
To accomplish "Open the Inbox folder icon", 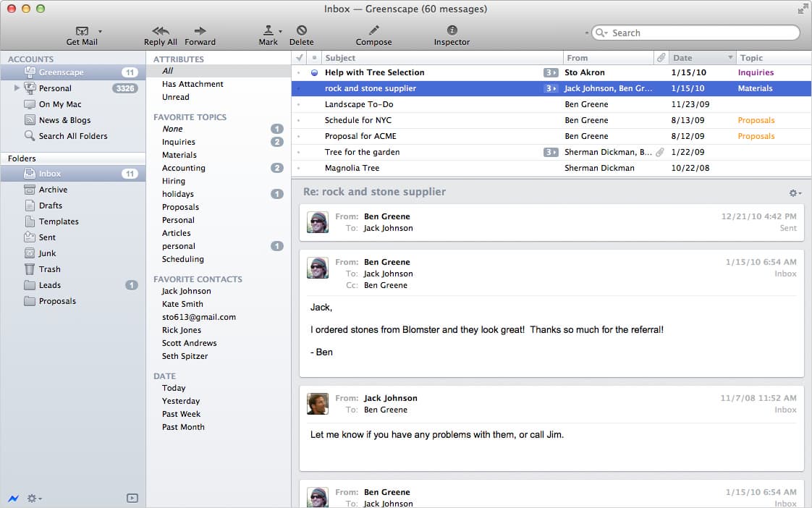I will point(30,174).
